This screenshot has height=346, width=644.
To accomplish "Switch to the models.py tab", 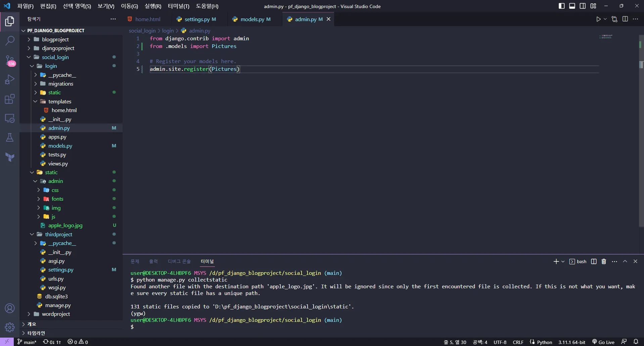I will click(256, 19).
